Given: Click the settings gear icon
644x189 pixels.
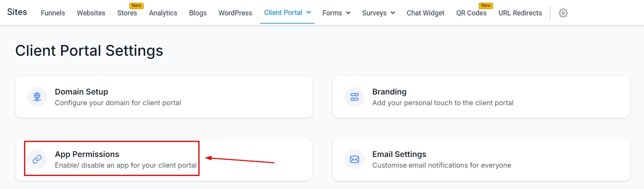Looking at the screenshot, I should coord(563,13).
